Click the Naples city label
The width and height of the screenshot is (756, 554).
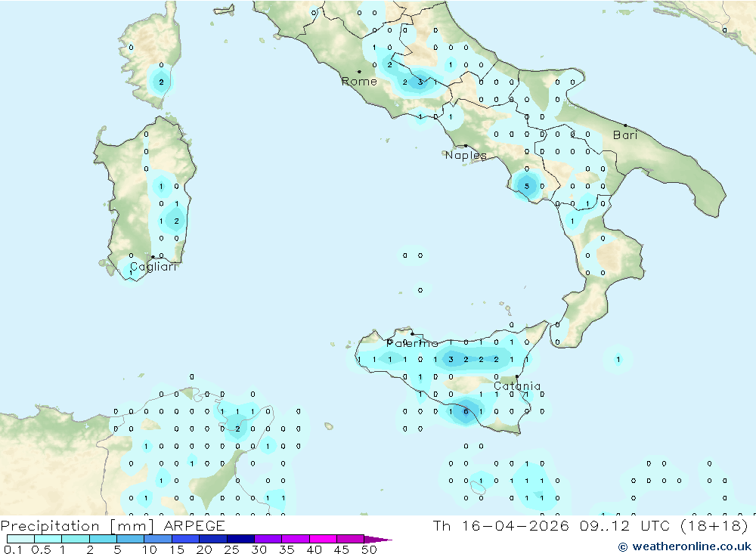click(466, 155)
